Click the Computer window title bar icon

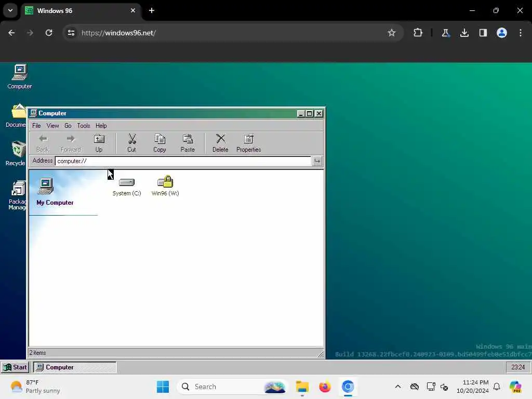point(33,113)
